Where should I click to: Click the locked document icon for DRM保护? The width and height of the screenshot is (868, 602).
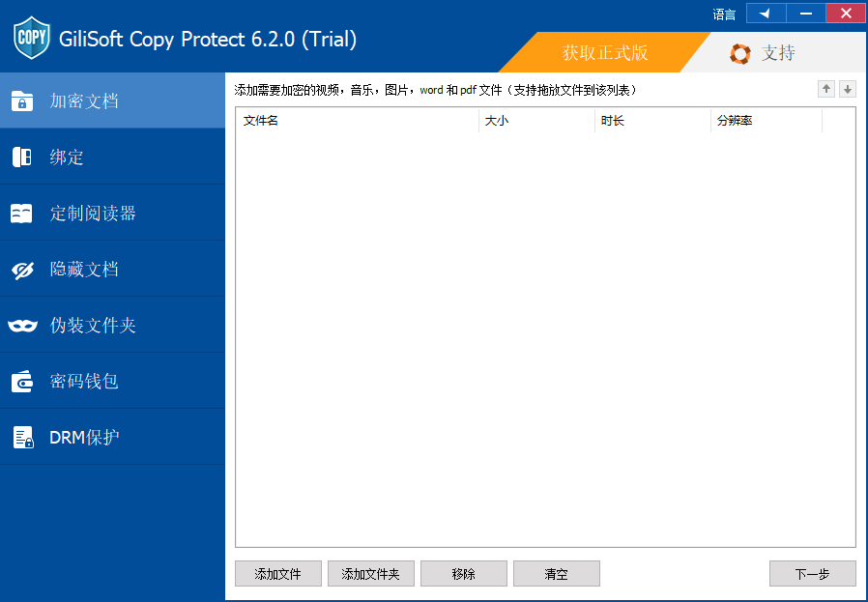click(x=23, y=438)
